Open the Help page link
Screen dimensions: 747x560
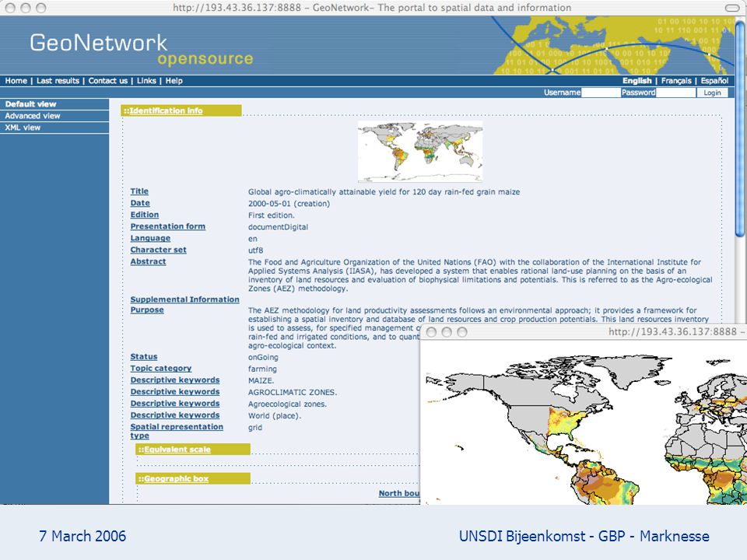tap(174, 81)
